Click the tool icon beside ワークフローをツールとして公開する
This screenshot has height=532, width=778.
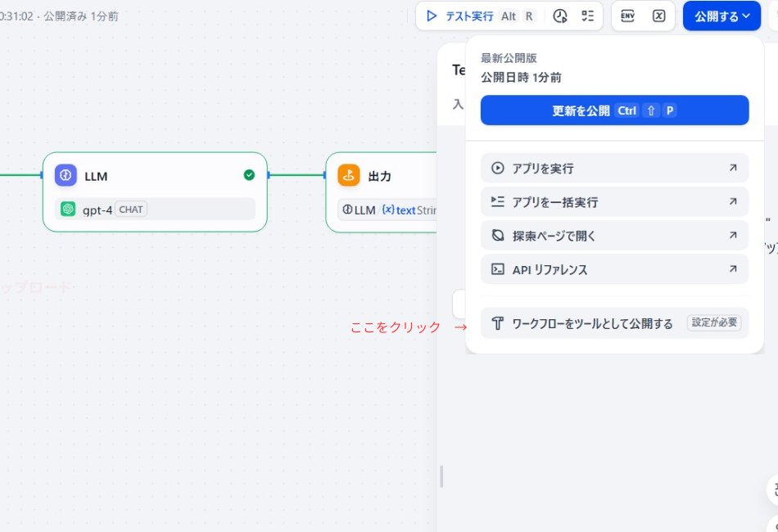pos(497,322)
